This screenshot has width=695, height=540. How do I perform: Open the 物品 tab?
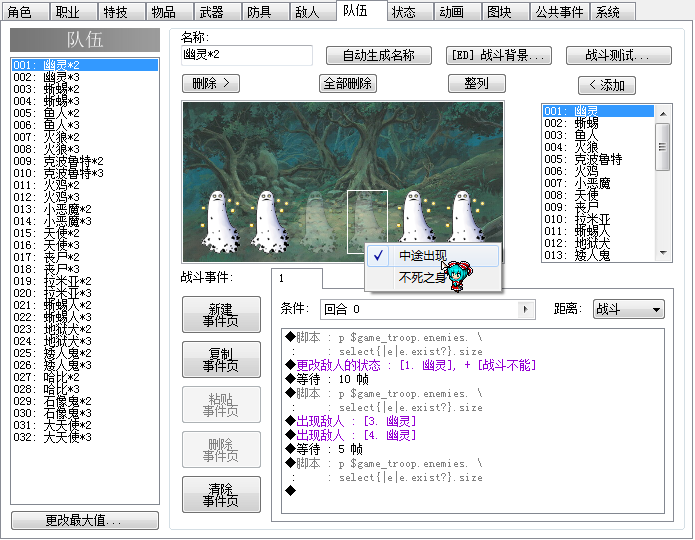coord(169,12)
